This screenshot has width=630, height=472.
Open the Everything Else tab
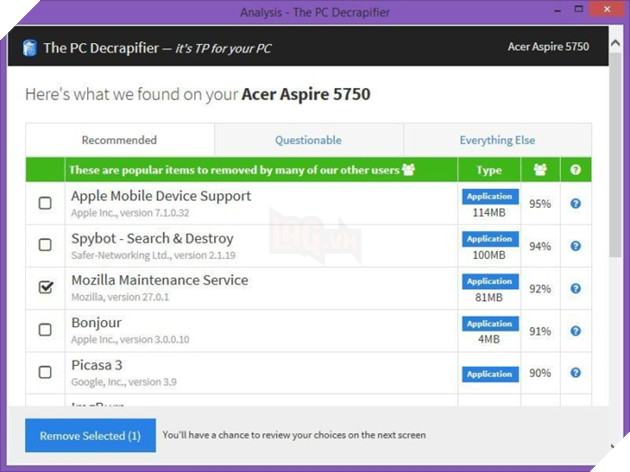click(497, 140)
